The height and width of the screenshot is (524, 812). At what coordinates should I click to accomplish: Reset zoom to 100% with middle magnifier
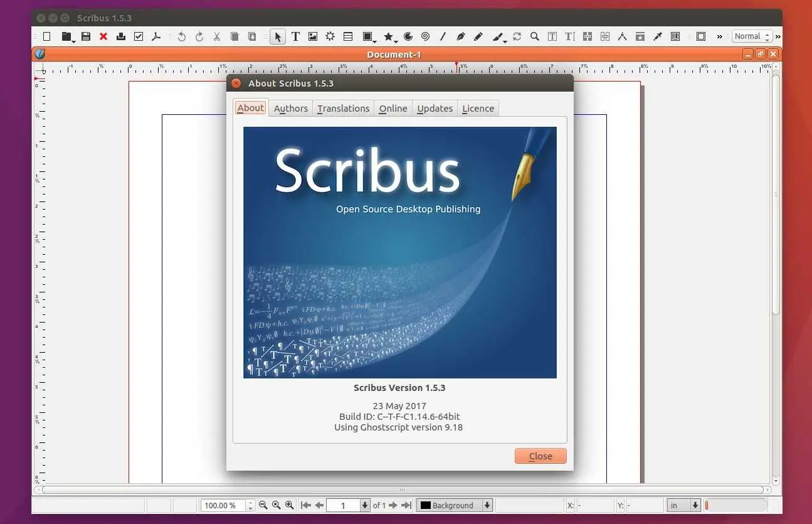point(277,505)
